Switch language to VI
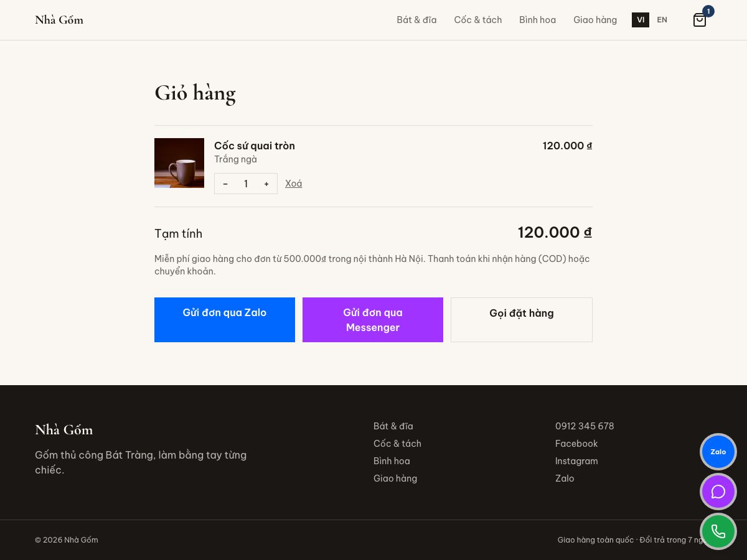The image size is (747, 560). coord(641,20)
